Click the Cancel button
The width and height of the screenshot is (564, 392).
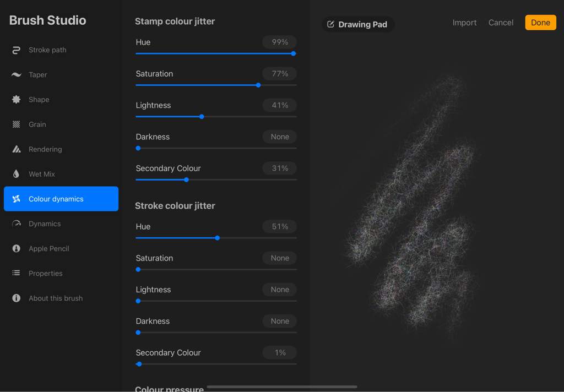pyautogui.click(x=501, y=23)
